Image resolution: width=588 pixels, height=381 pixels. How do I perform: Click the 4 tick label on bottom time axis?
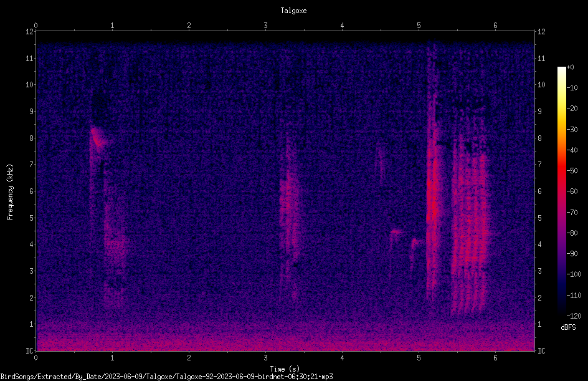(343, 358)
